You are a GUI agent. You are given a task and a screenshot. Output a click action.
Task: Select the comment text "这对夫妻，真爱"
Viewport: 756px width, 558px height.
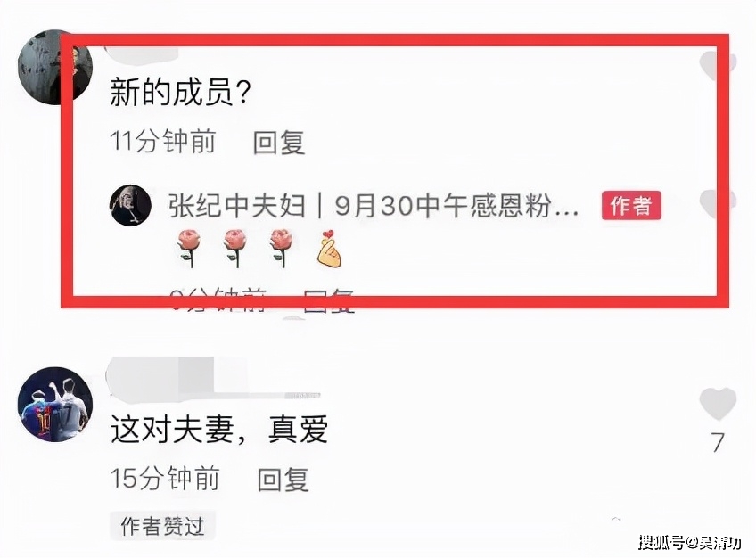tap(219, 429)
